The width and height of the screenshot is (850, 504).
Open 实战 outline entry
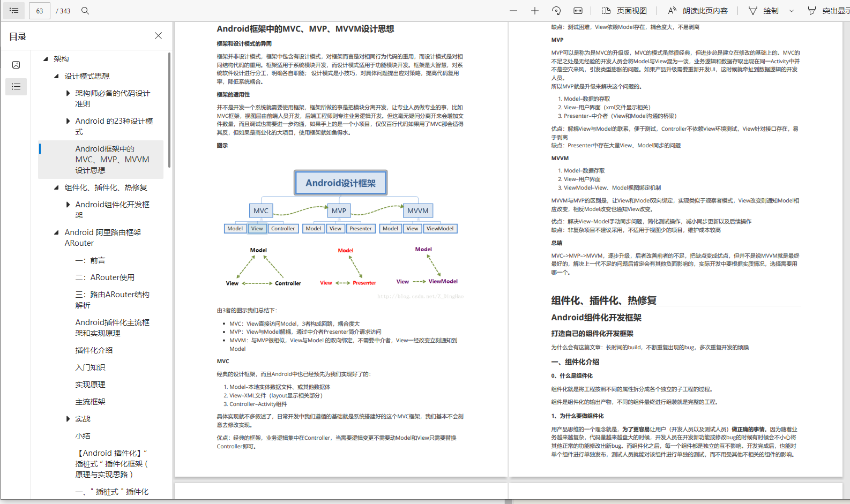(83, 419)
